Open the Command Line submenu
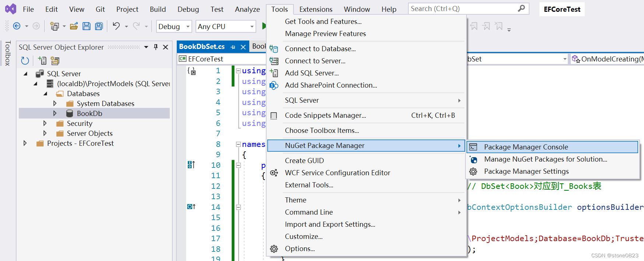 click(x=366, y=212)
